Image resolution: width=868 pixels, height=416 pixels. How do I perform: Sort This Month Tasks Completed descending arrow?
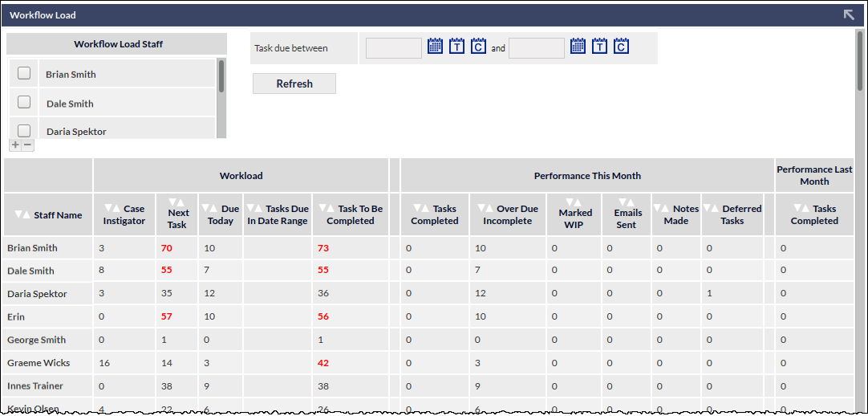point(418,209)
